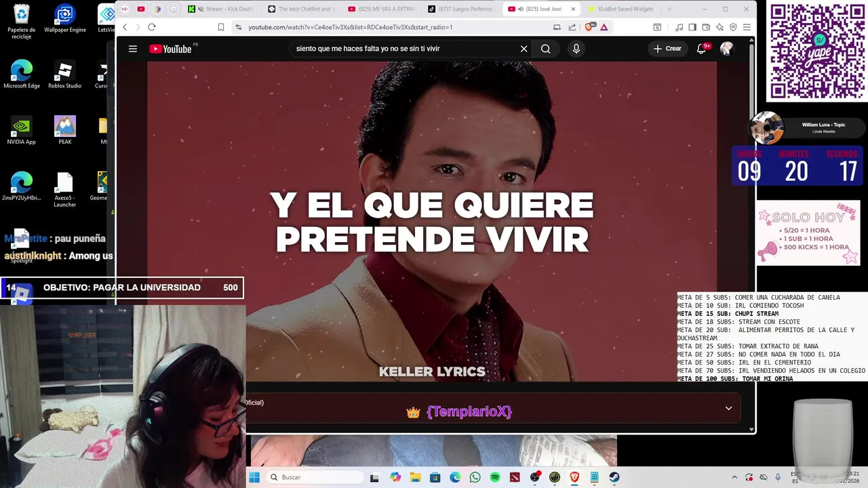Open WhatsApp from the taskbar

tap(475, 477)
